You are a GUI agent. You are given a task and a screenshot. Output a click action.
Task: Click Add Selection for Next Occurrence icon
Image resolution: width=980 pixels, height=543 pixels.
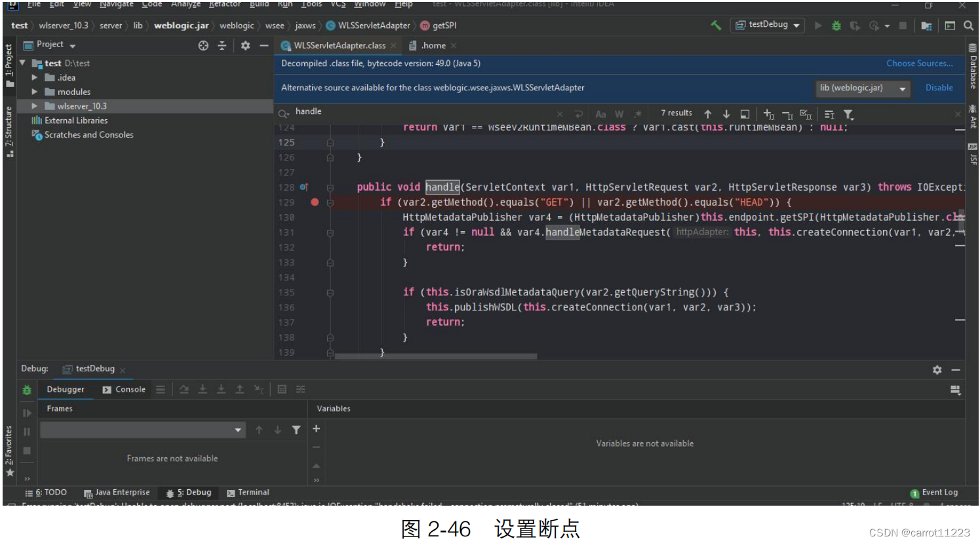(x=769, y=114)
